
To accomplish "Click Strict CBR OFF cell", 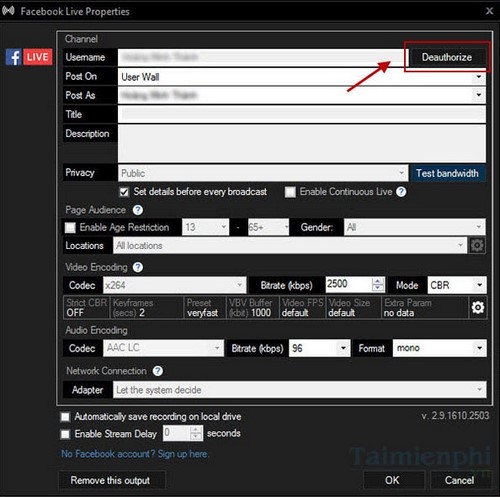I will pyautogui.click(x=87, y=307).
